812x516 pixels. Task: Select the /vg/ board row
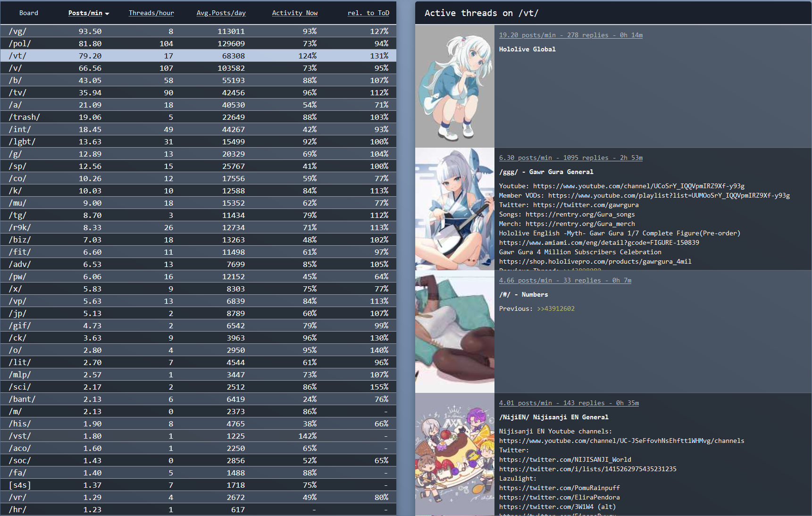click(198, 31)
